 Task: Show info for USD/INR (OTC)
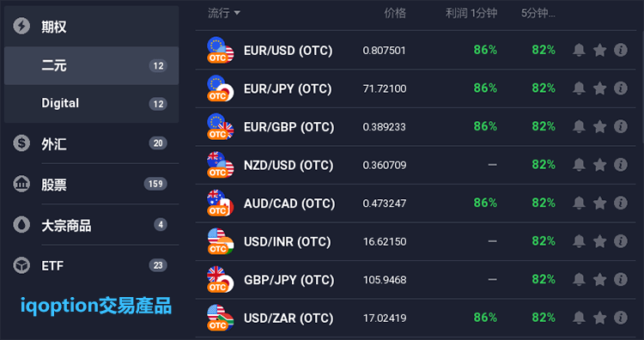[x=621, y=241]
